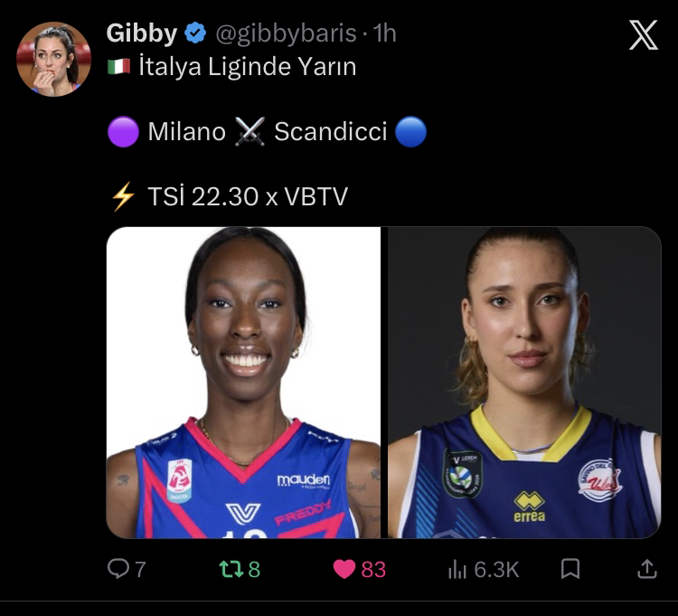This screenshot has width=678, height=616.
Task: Click the Milano ⚔️ Scandicci text line
Action: pyautogui.click(x=268, y=131)
